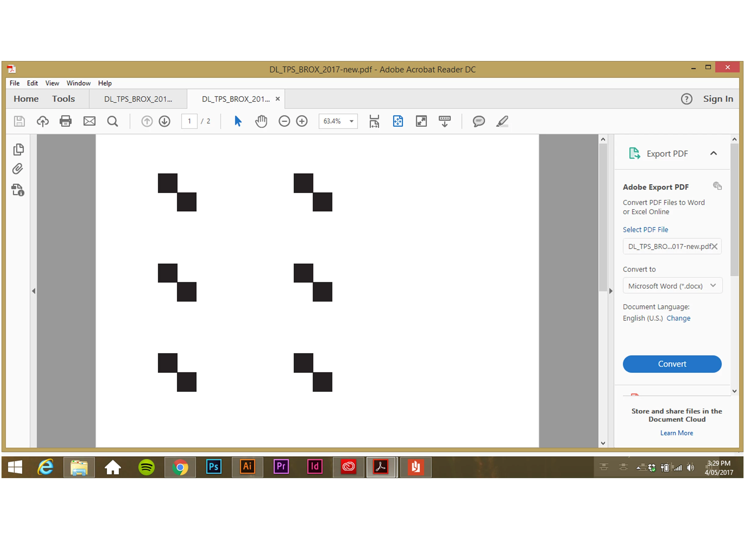Open the attachments paperclip panel
Viewport: 756px width, 533px height.
point(18,169)
